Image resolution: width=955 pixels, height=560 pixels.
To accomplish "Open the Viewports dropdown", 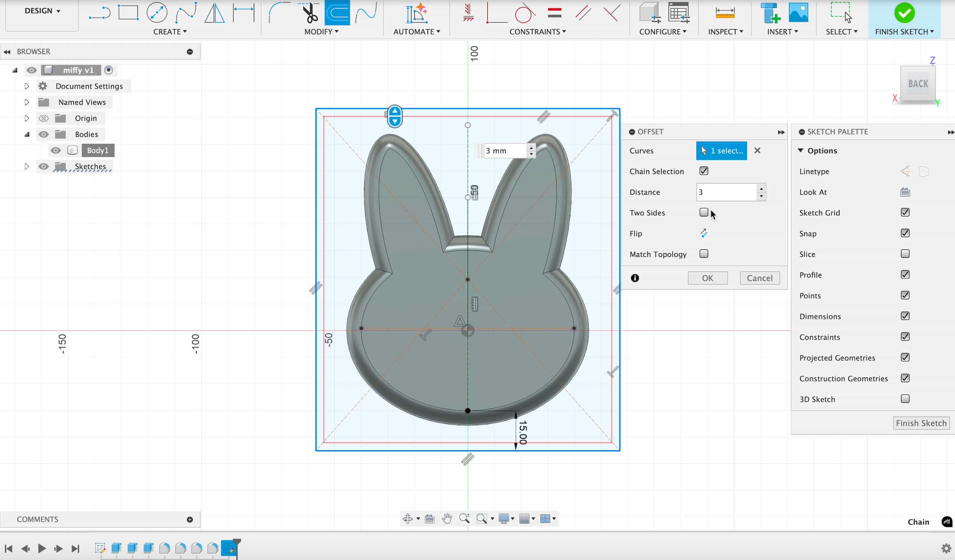I will tap(548, 518).
